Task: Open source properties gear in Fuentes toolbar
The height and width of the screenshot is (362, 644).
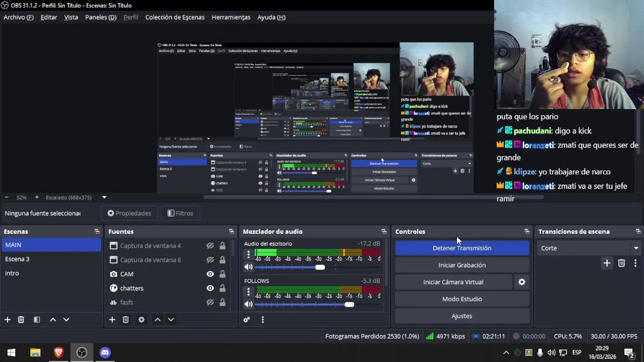Action: pyautogui.click(x=141, y=320)
